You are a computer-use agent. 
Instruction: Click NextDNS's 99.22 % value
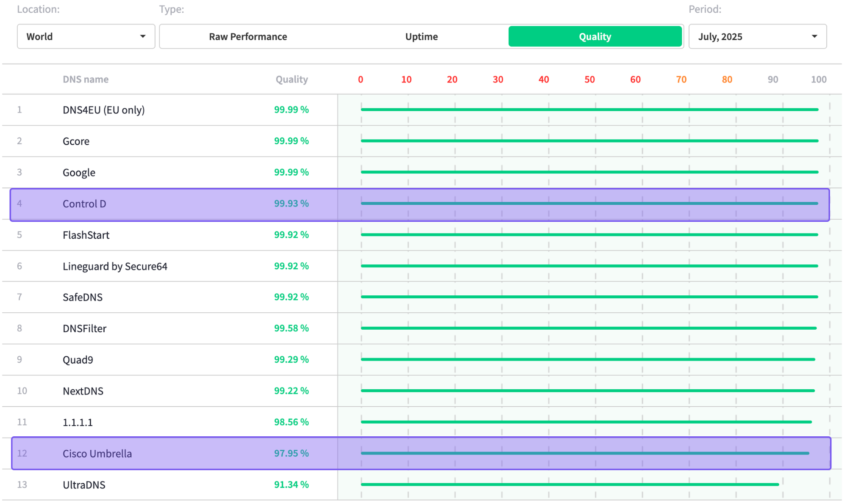point(291,391)
